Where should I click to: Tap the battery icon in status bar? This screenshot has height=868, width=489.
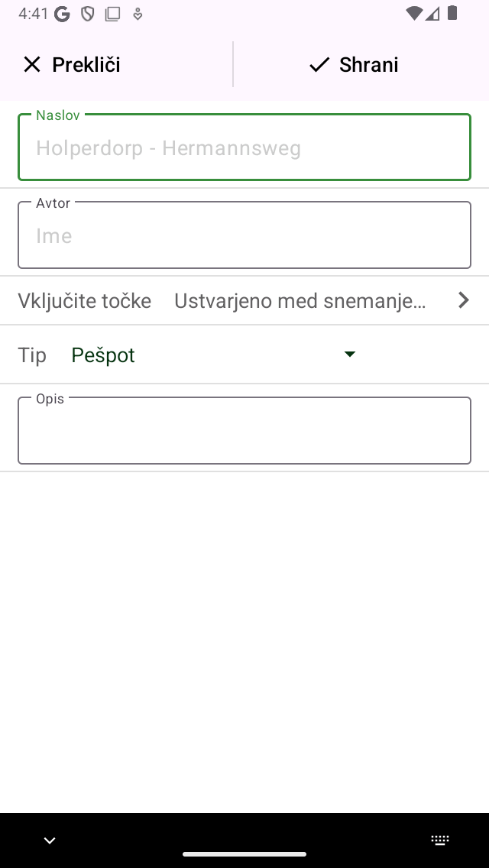point(452,13)
